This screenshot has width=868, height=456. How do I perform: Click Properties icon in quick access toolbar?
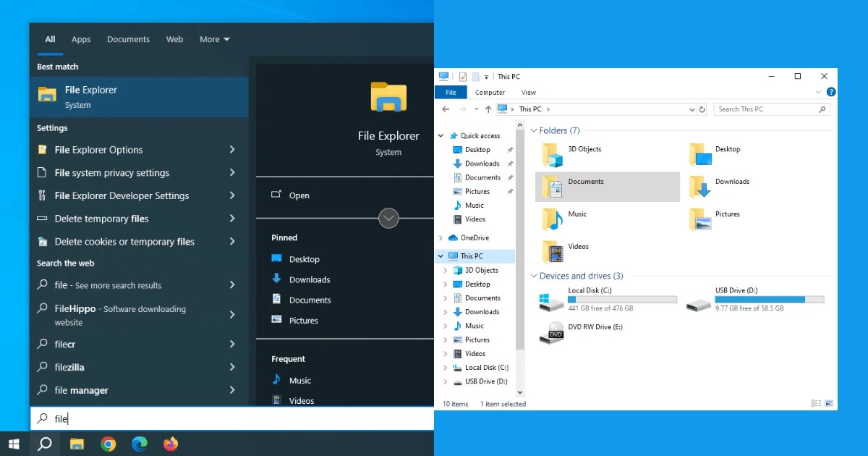point(463,77)
